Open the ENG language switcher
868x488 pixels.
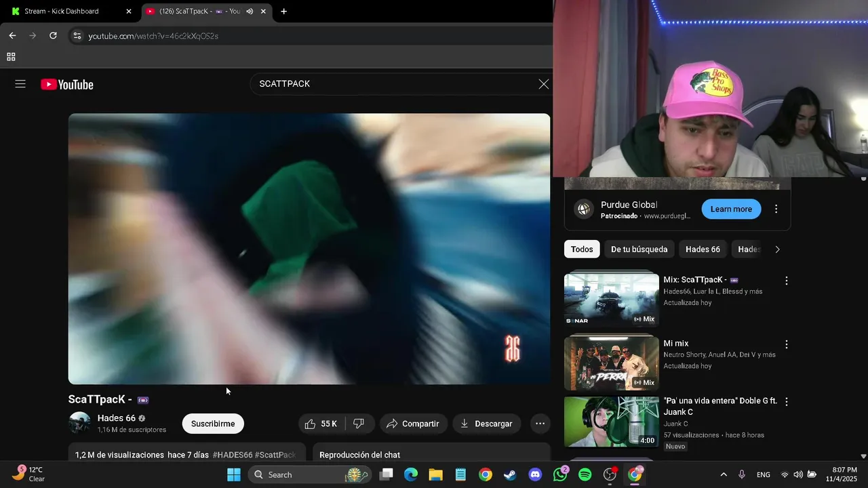pos(764,474)
